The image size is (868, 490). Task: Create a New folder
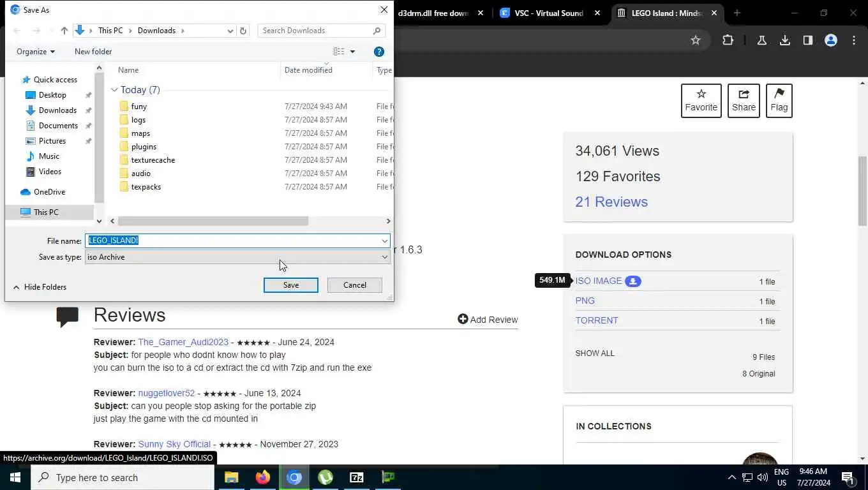[x=93, y=52]
